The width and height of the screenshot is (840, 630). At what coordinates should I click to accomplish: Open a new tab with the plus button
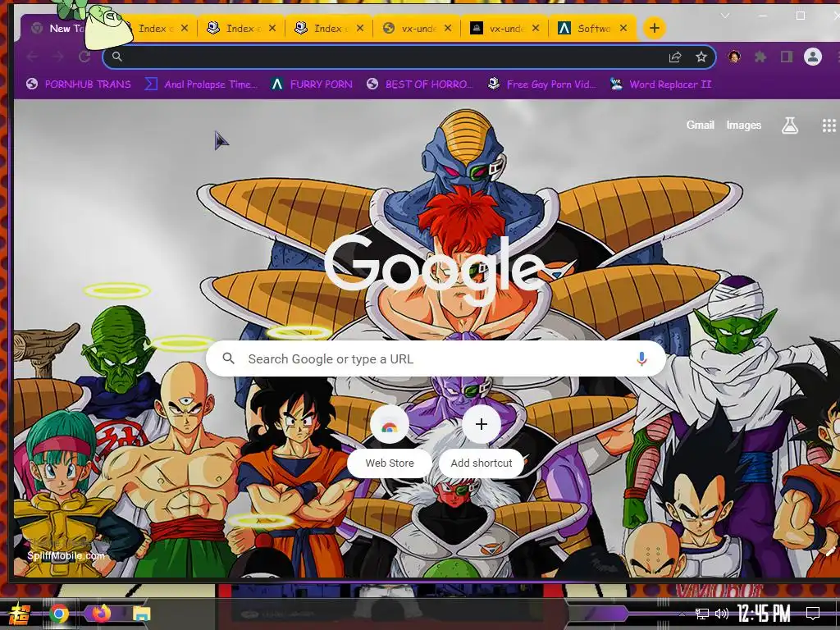tap(654, 28)
